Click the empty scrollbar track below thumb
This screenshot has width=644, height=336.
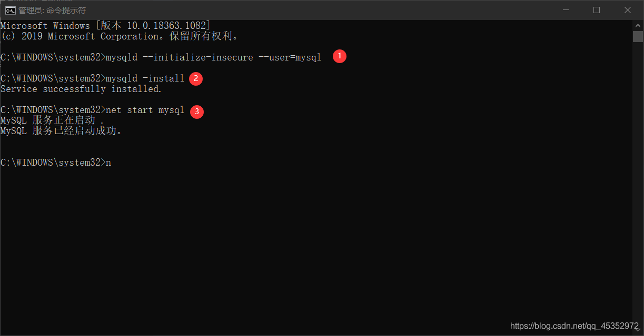(638, 184)
